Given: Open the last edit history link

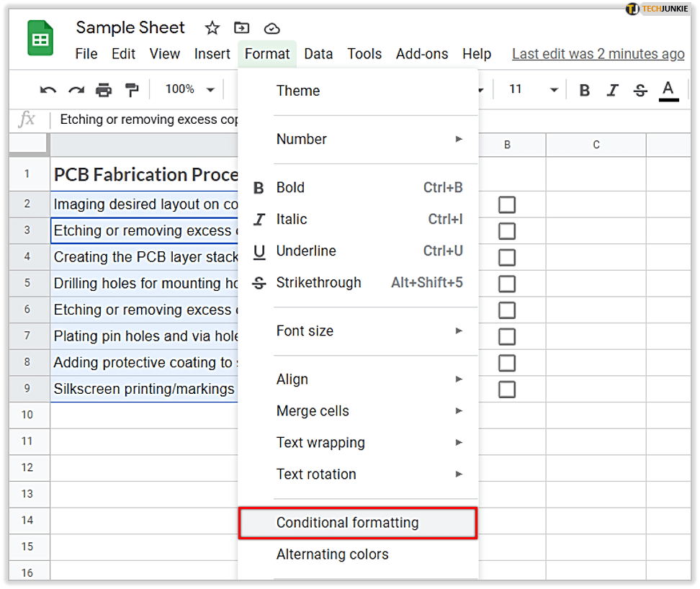Looking at the screenshot, I should (598, 54).
